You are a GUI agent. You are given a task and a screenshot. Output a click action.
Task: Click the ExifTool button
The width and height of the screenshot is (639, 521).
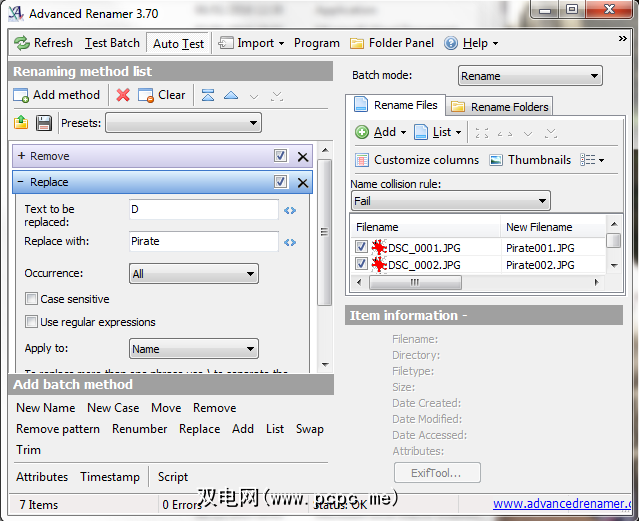click(x=437, y=473)
